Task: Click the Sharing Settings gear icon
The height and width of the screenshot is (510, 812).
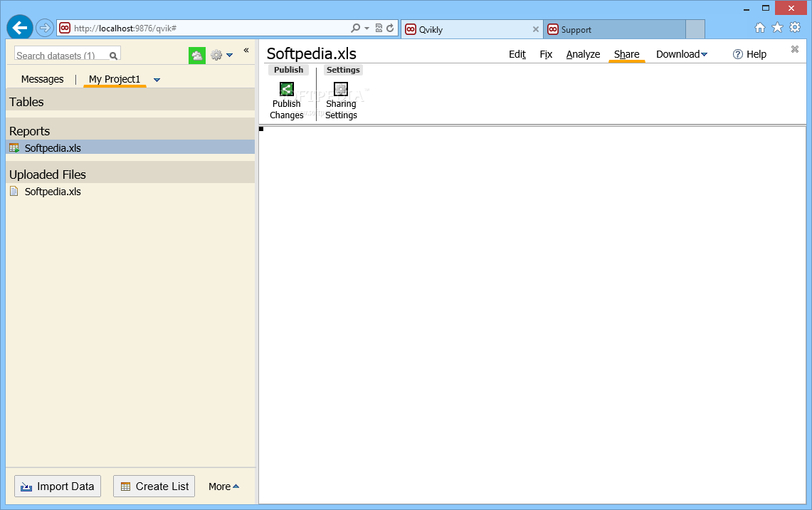Action: pos(341,89)
